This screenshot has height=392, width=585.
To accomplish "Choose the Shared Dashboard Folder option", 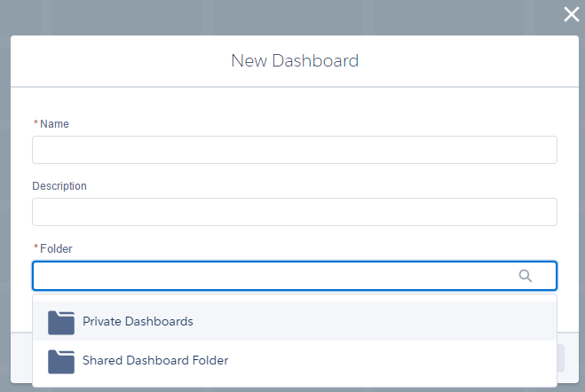I will pos(155,361).
